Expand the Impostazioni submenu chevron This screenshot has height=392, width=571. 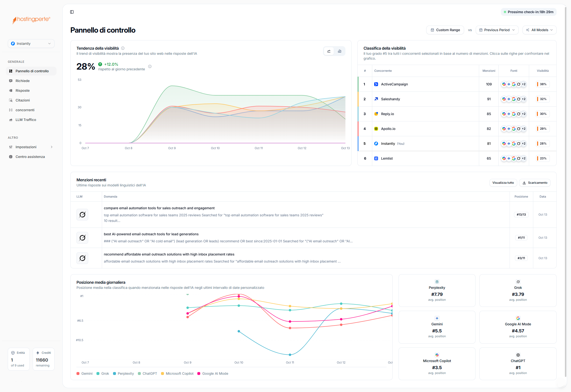51,147
